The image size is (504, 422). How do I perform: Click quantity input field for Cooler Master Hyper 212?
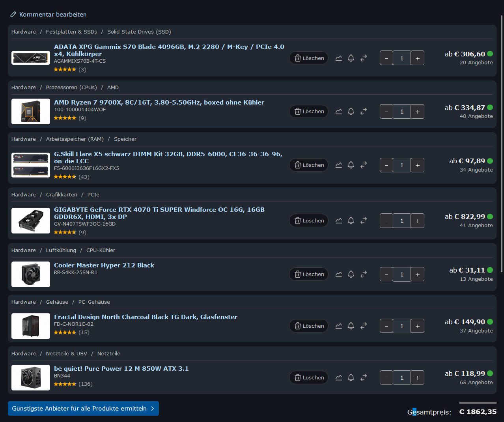402,274
